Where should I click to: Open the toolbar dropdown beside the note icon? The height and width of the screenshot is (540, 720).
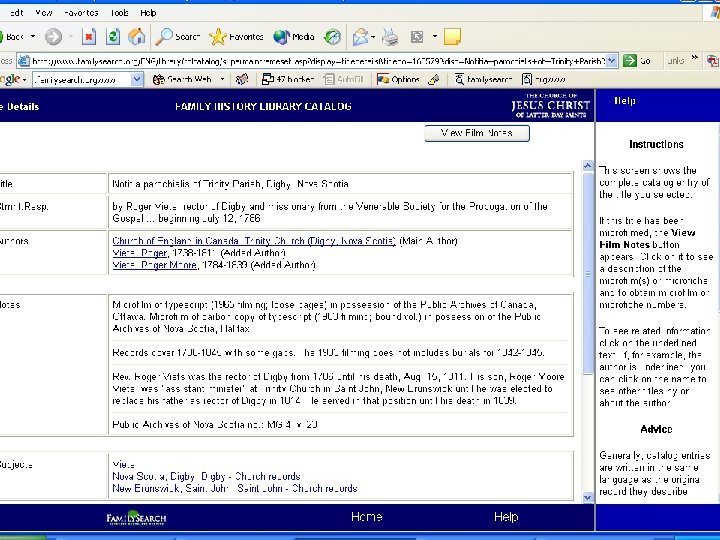(x=434, y=37)
